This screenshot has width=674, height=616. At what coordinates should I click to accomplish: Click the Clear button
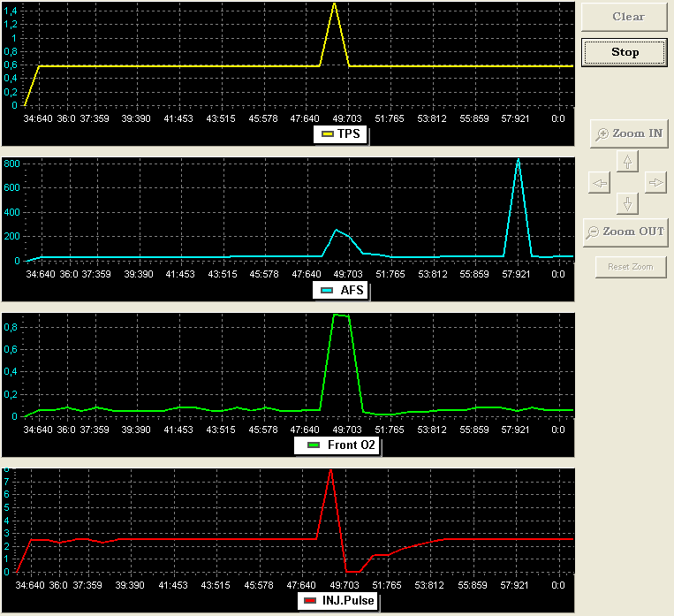click(x=628, y=17)
